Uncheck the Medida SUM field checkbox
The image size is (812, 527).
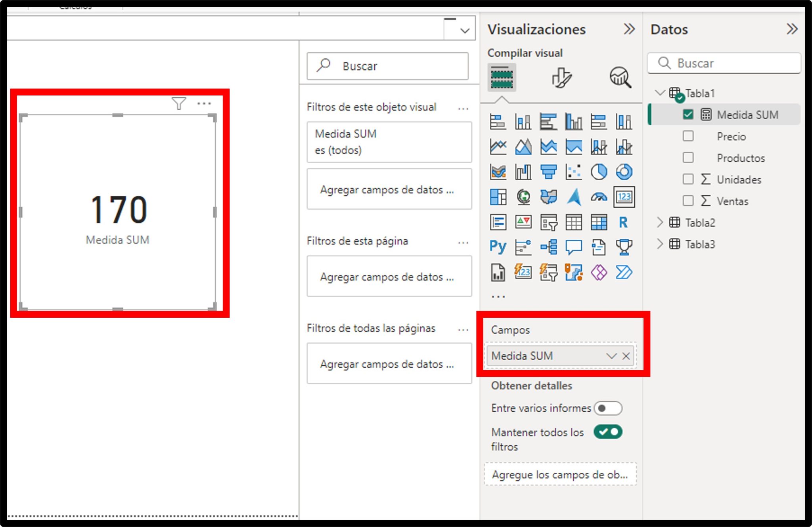pos(688,115)
